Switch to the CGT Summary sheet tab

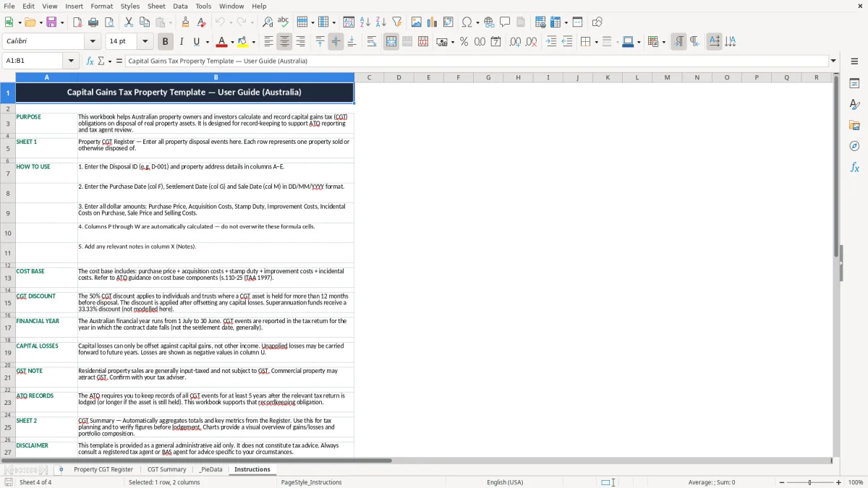167,470
